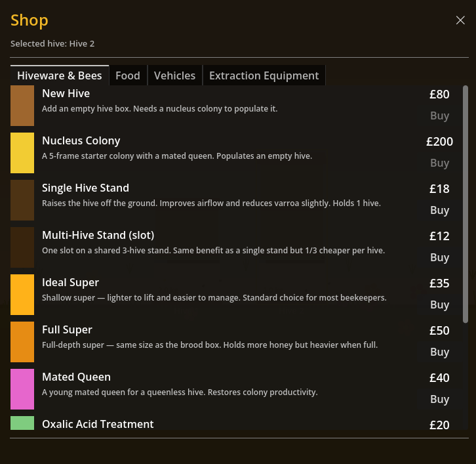Click the Full Super item icon
The image size is (476, 464).
click(22, 342)
